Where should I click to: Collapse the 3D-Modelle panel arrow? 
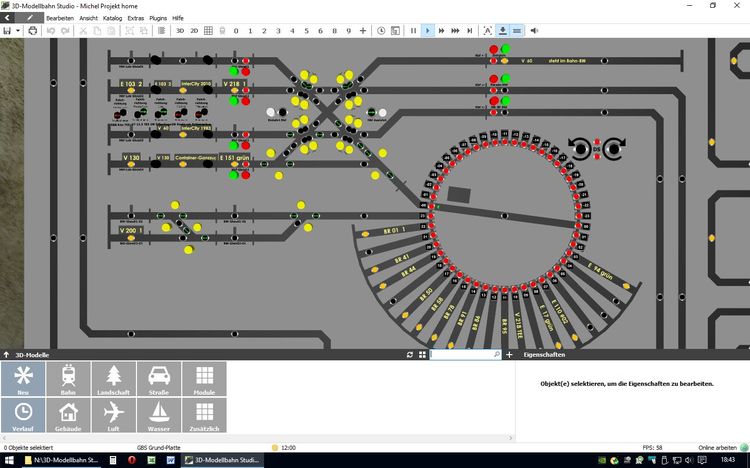point(6,355)
